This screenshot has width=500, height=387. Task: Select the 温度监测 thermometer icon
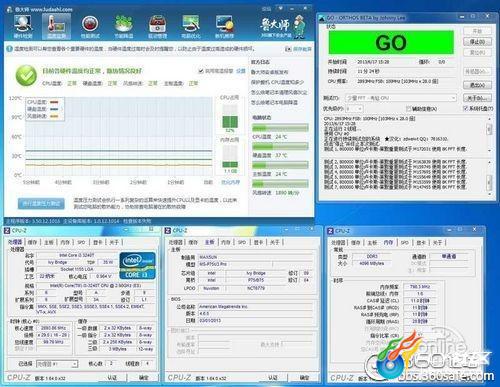pyautogui.click(x=56, y=27)
